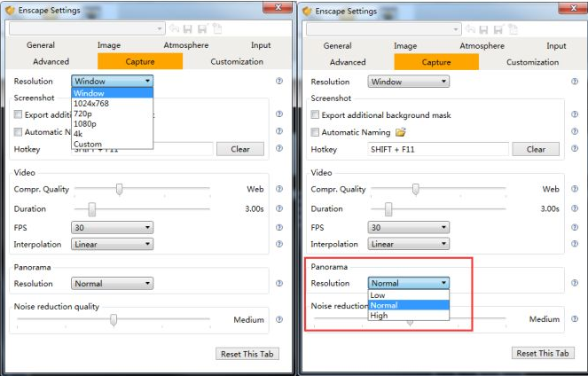Open the Interpolation Linear dropdown, left window
The height and width of the screenshot is (376, 588).
[x=112, y=245]
